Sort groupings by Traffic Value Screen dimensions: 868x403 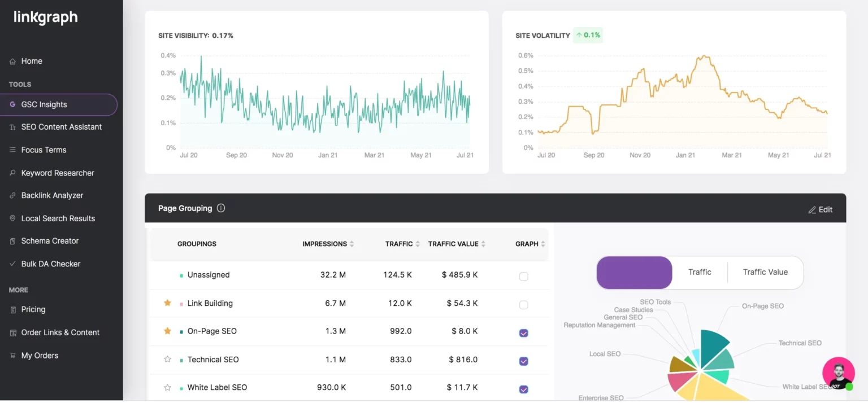click(483, 244)
